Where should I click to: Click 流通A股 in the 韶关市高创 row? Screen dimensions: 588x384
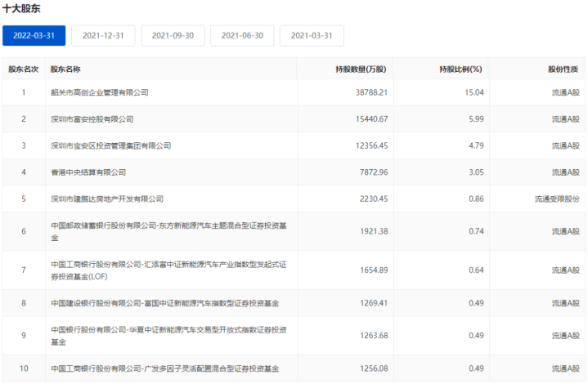point(565,92)
